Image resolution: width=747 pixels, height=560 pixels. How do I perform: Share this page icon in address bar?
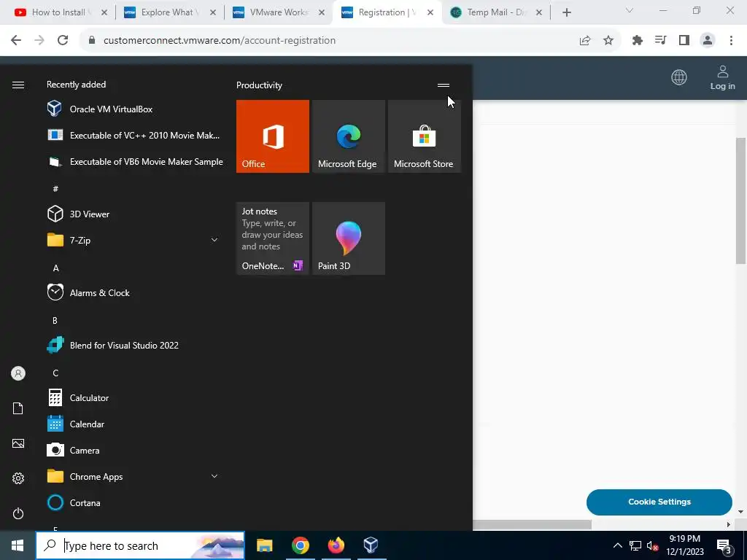click(x=585, y=41)
